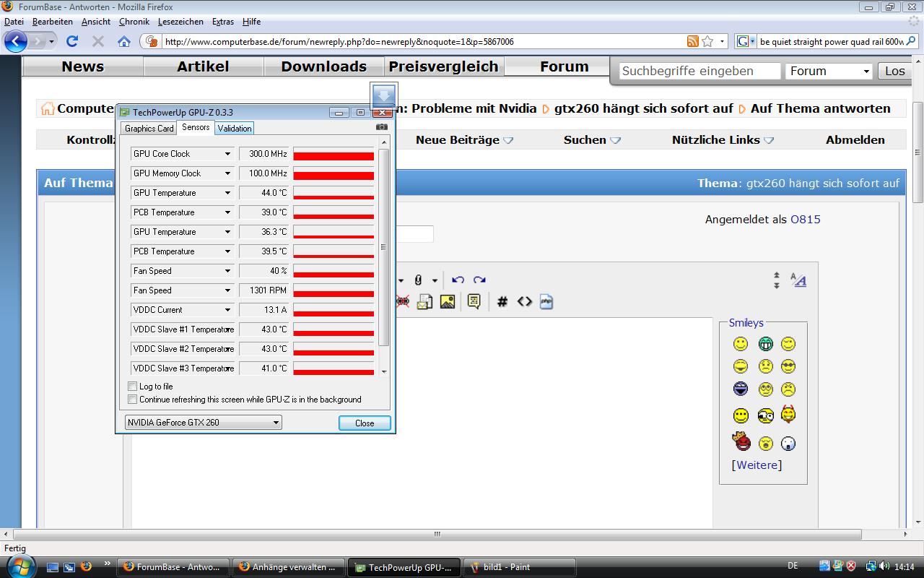Viewport: 924px width, 578px height.
Task: Open the VDDC Current sensor dropdown
Action: [227, 310]
